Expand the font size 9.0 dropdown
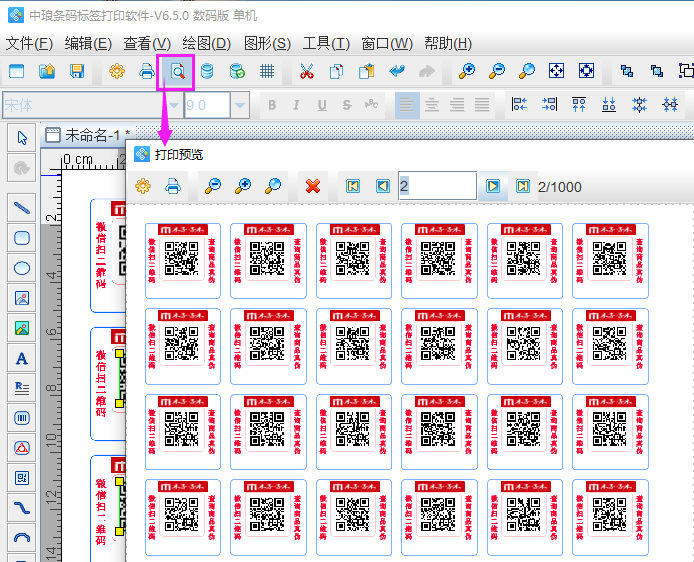This screenshot has width=694, height=562. click(x=239, y=105)
